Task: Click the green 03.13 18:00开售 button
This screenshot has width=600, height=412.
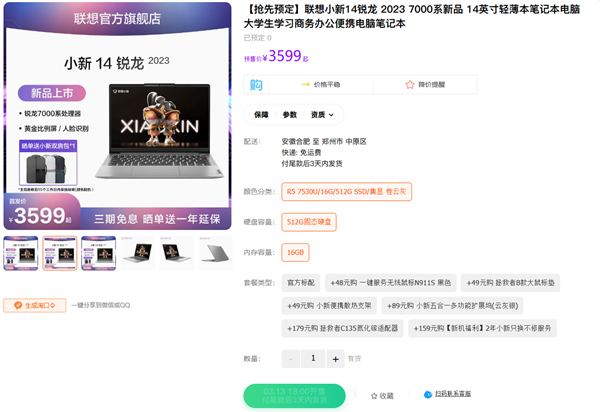Action: tap(294, 396)
